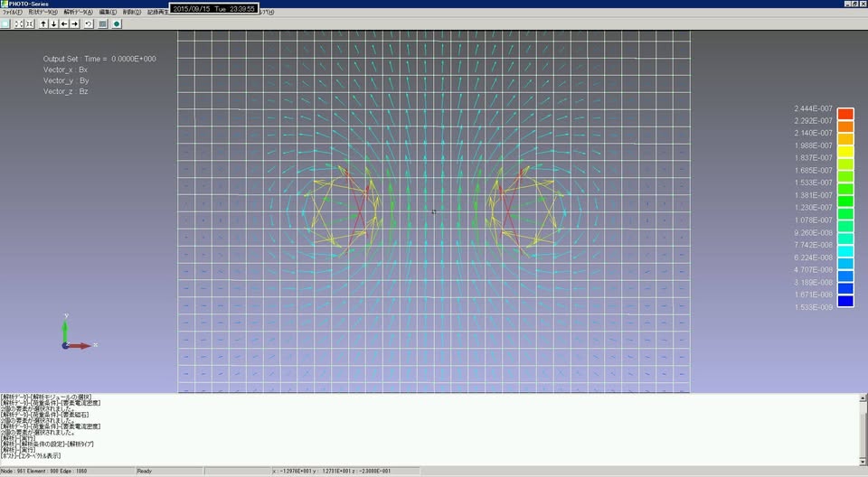This screenshot has height=477, width=868.
Task: Click the right arrow pan button
Action: click(x=75, y=23)
